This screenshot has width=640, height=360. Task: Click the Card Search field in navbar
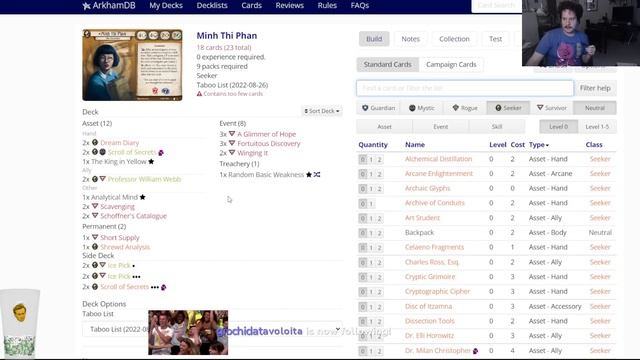pyautogui.click(x=496, y=6)
